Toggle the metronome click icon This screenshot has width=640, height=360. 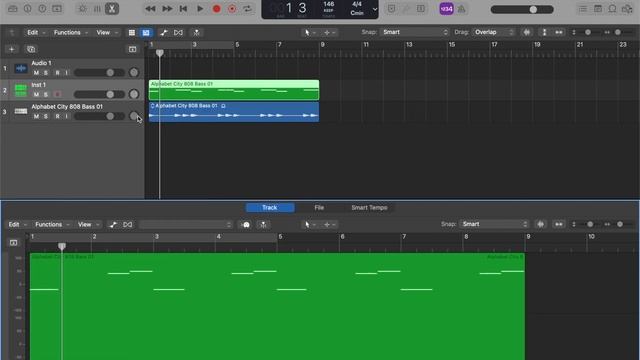(462, 9)
